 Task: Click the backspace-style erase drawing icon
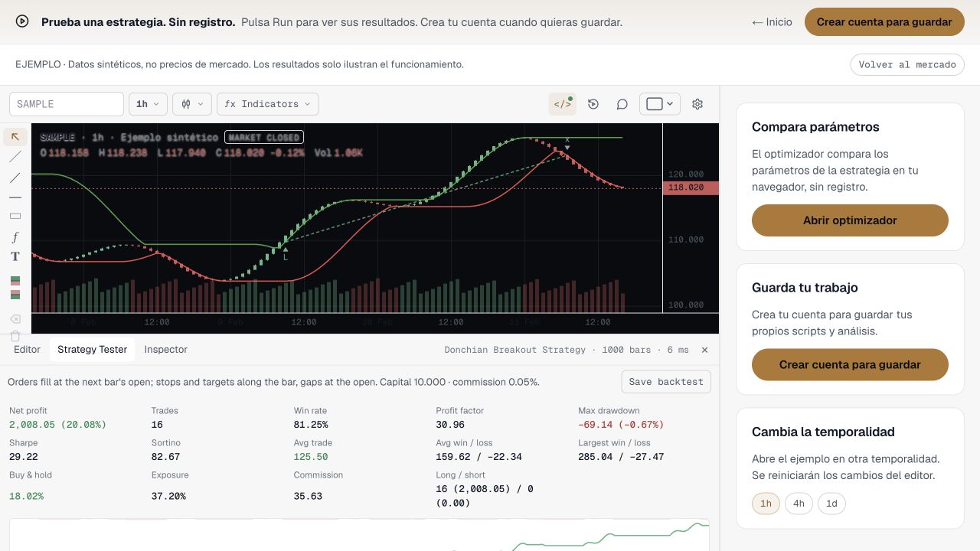coord(15,318)
